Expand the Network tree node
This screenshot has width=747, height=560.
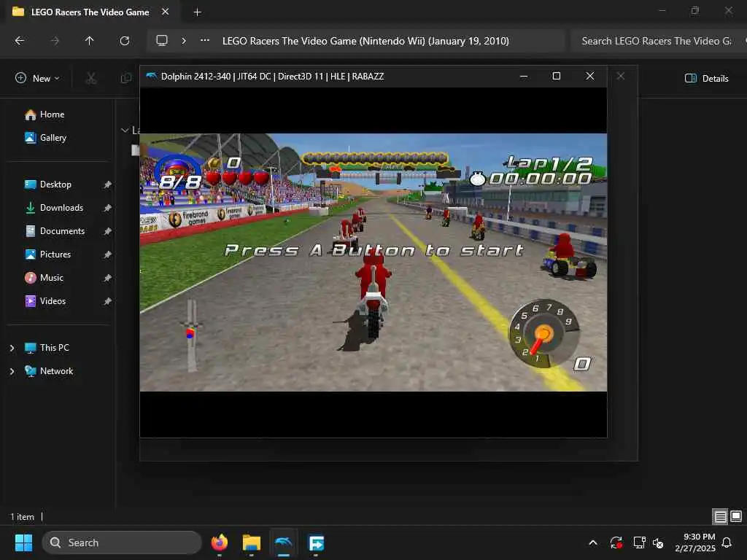coord(12,371)
